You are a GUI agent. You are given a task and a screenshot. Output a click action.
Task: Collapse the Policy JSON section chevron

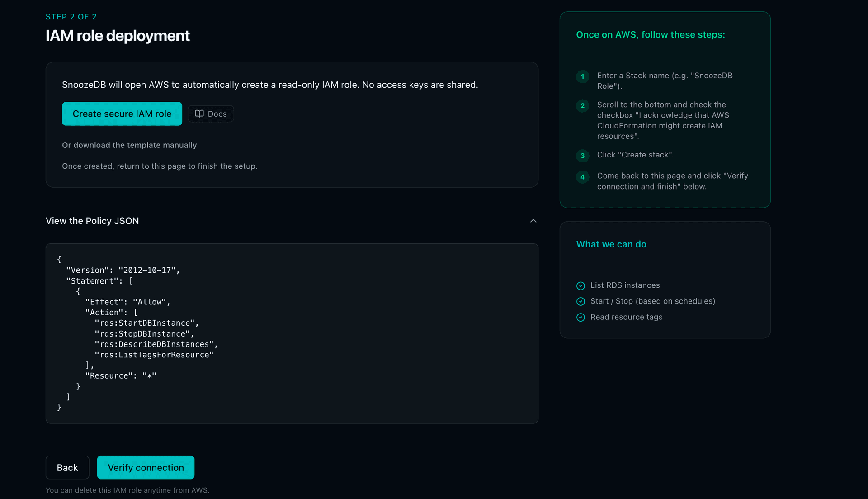coord(533,221)
